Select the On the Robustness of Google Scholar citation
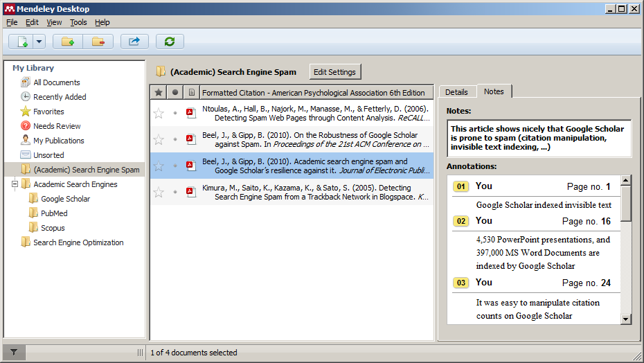The width and height of the screenshot is (644, 363). [316, 139]
